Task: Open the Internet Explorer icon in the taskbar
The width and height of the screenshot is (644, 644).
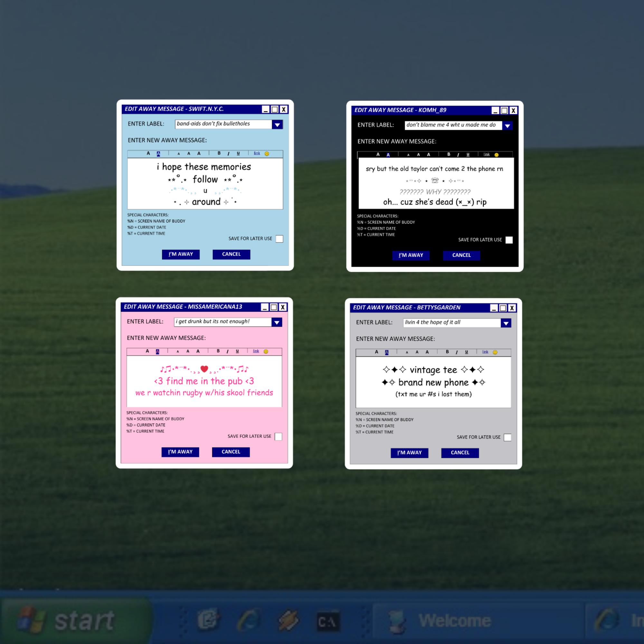Action: coord(249,621)
